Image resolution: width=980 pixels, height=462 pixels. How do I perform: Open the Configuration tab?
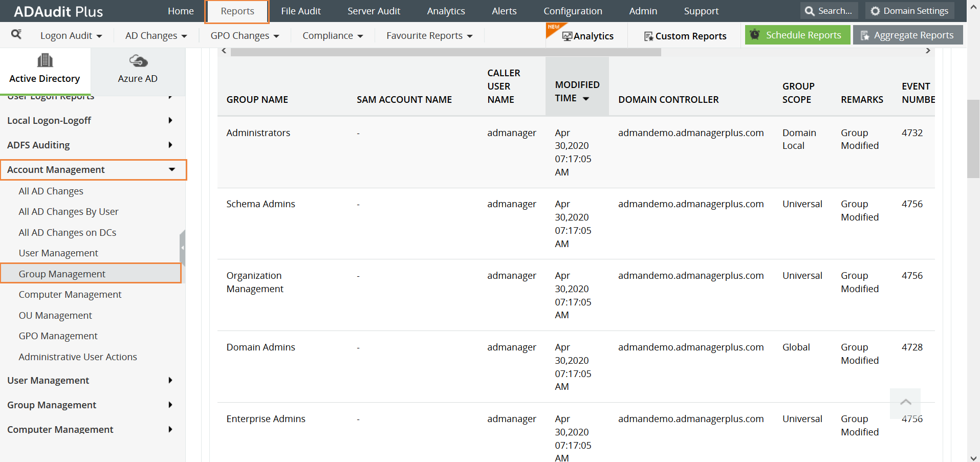click(x=573, y=11)
